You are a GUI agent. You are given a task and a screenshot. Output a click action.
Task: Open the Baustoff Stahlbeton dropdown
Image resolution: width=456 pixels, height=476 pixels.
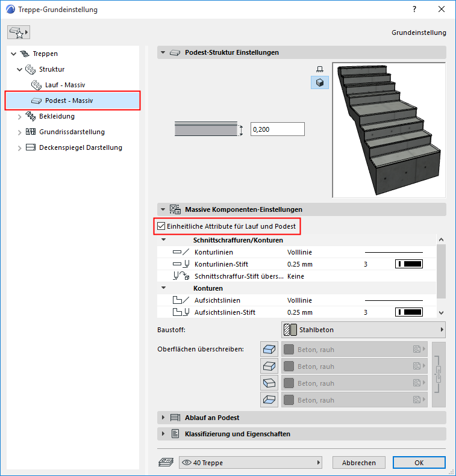(x=363, y=330)
